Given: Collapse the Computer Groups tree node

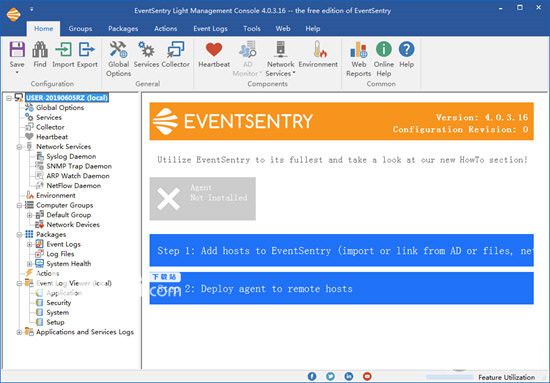Looking at the screenshot, I should [19, 206].
